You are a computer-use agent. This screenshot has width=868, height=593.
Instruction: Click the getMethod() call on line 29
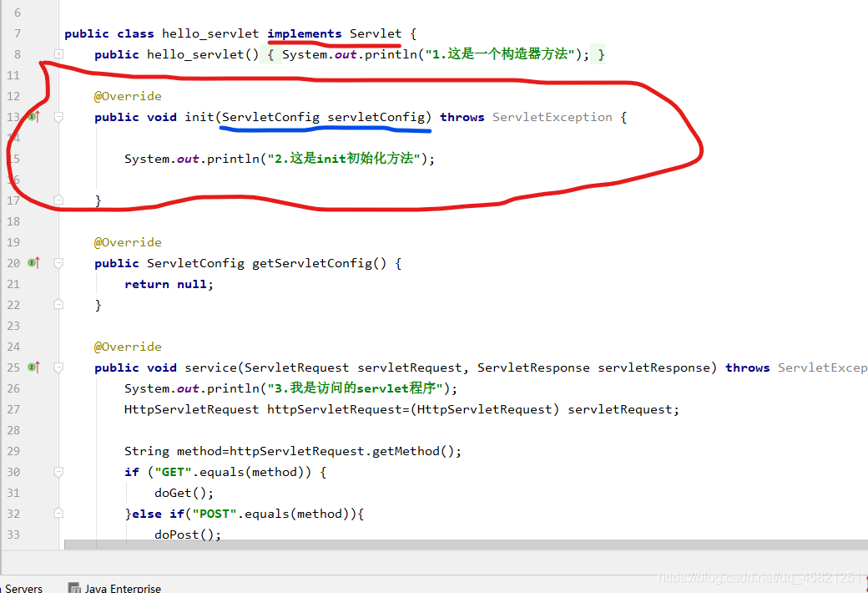(x=413, y=451)
